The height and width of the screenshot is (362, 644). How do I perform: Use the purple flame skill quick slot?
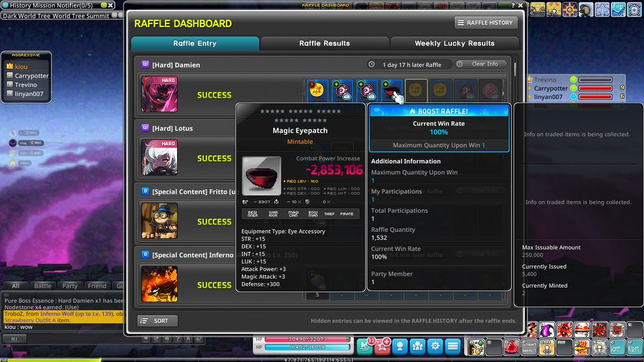pos(547,329)
